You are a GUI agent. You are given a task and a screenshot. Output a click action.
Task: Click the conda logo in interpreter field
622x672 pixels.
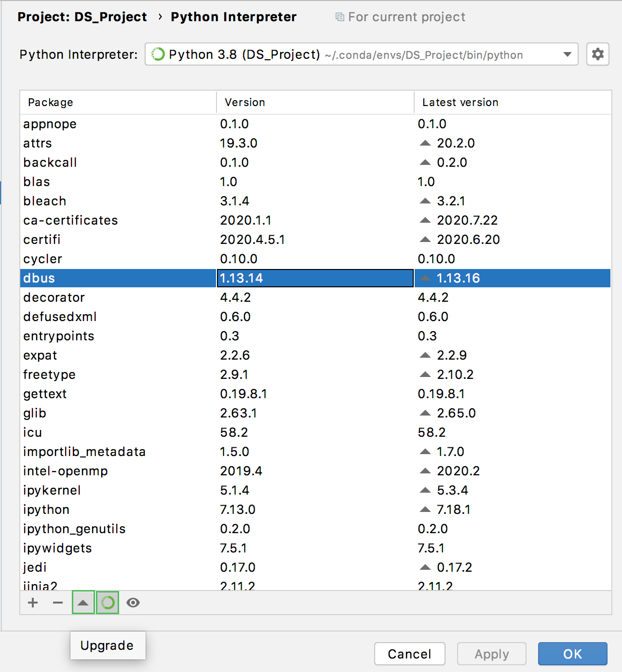(x=159, y=54)
